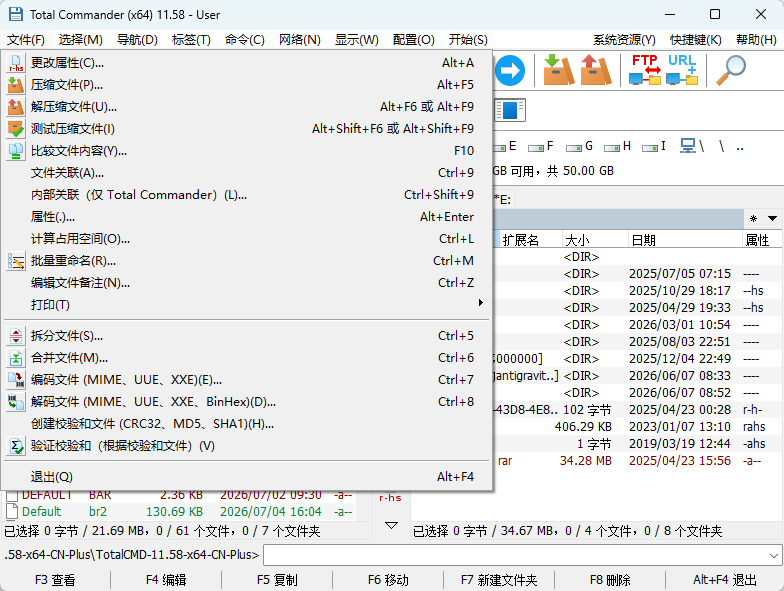This screenshot has width=784, height=591.
Task: Click 批量重命名 multi-rename icon
Action: coord(16,261)
